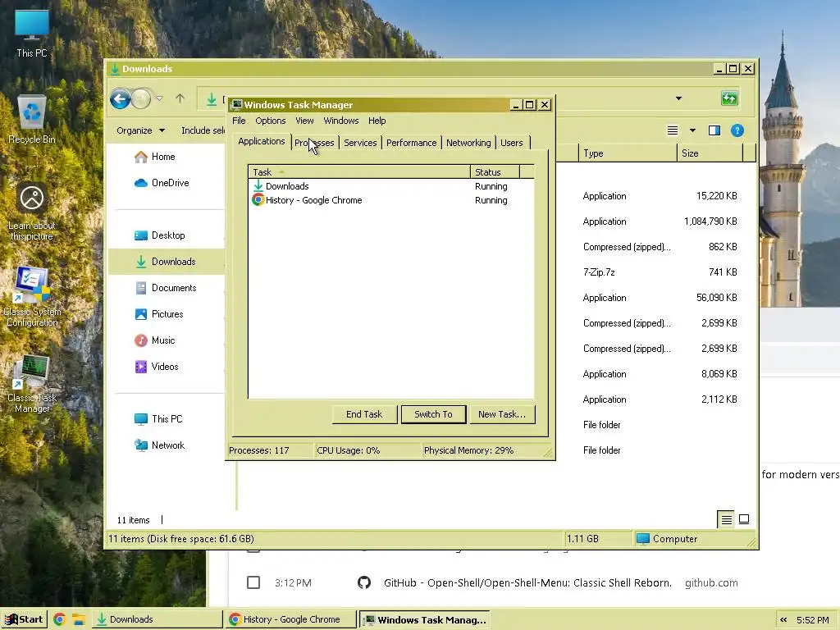
Task: Open the Recycle Bin desktop icon
Action: [32, 119]
